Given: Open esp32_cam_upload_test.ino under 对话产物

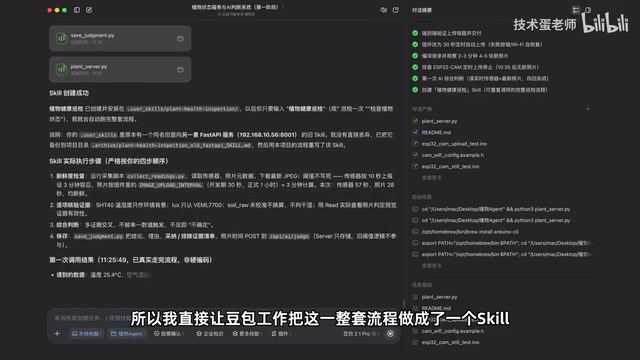Looking at the screenshot, I should pos(454,144).
